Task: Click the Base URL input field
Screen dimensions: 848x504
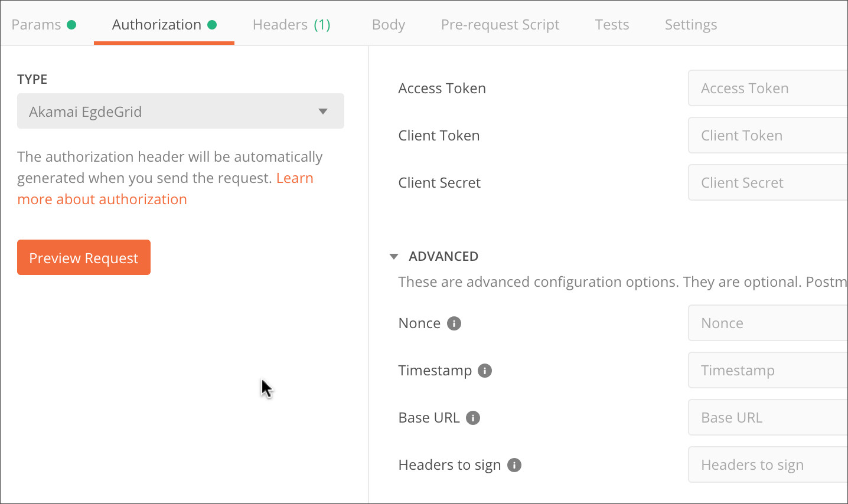Action: coord(768,417)
